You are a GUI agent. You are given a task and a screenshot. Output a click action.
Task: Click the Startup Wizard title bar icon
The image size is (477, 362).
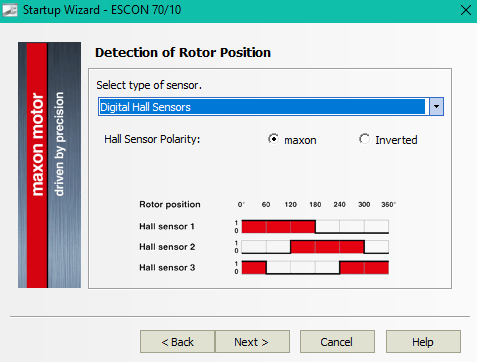pyautogui.click(x=9, y=10)
